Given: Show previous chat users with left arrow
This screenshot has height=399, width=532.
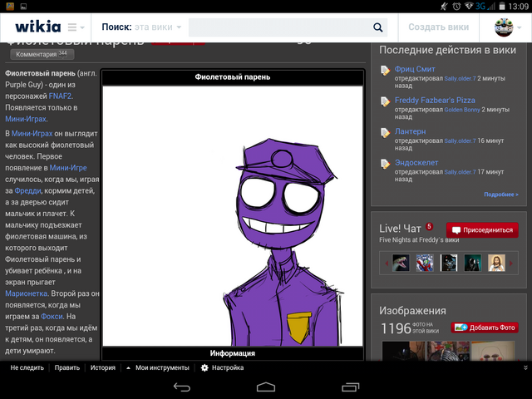Looking at the screenshot, I should tap(386, 263).
